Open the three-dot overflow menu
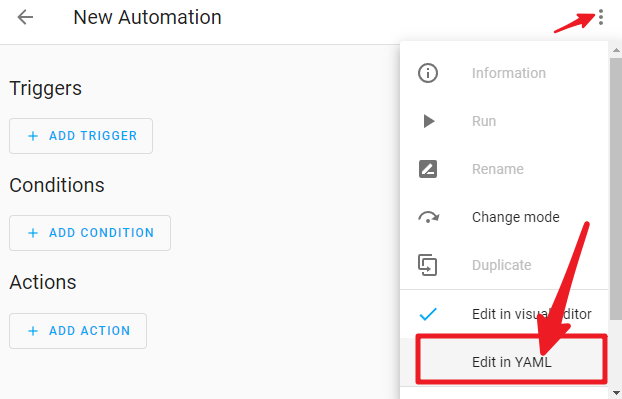The width and height of the screenshot is (622, 399). (x=601, y=17)
